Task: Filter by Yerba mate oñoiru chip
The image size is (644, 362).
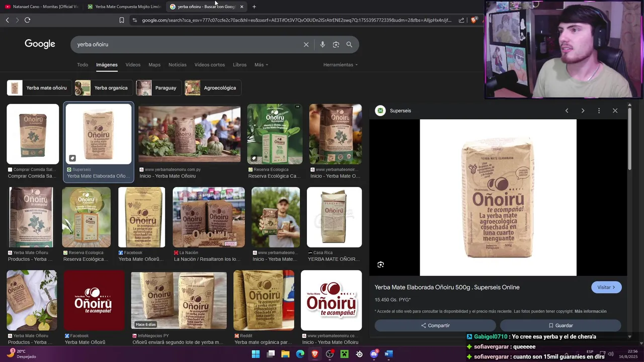Action: (x=40, y=88)
